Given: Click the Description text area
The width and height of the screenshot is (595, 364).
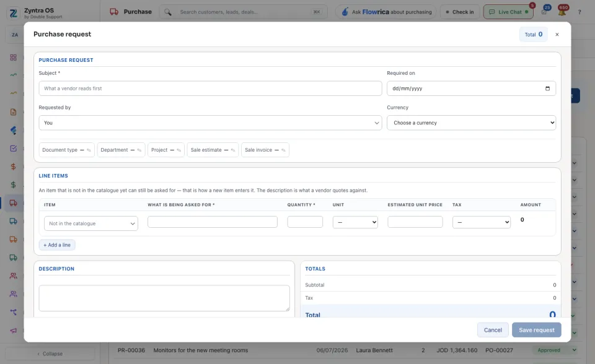Looking at the screenshot, I should (x=164, y=298).
